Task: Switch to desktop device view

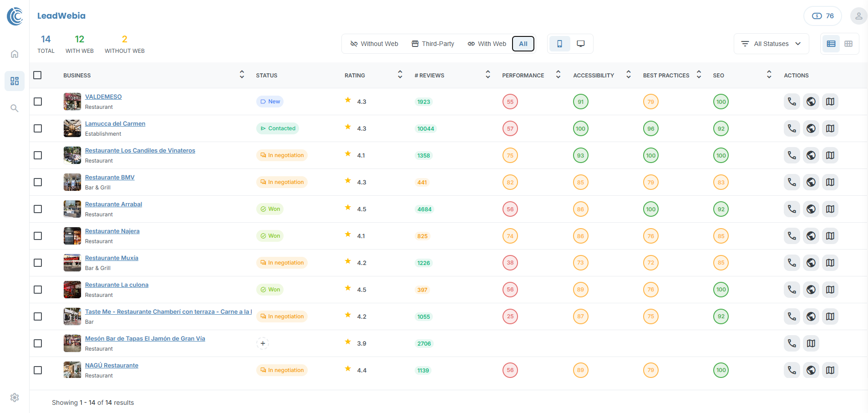Action: click(581, 44)
